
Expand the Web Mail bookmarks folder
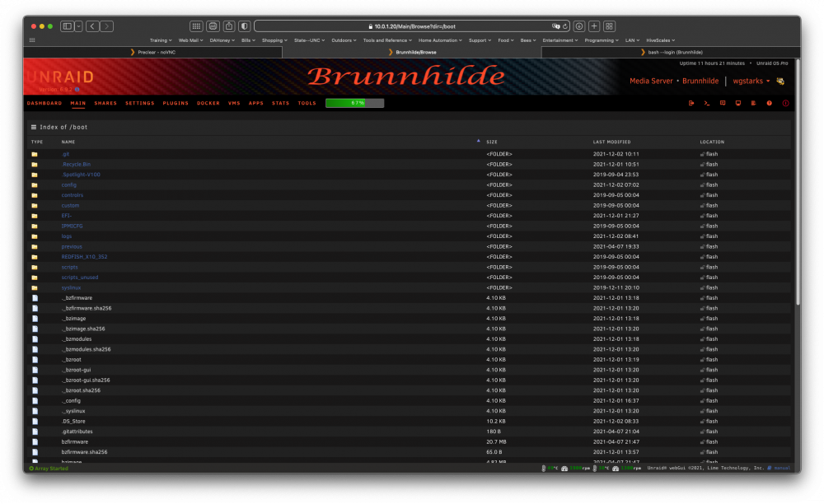click(191, 40)
